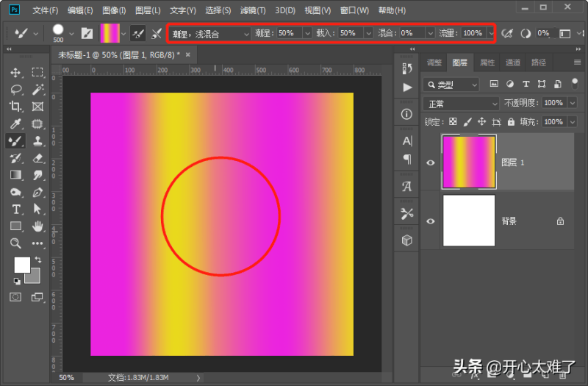Select the Eyedropper tool
Screen dimensions: 588x386
coord(15,124)
